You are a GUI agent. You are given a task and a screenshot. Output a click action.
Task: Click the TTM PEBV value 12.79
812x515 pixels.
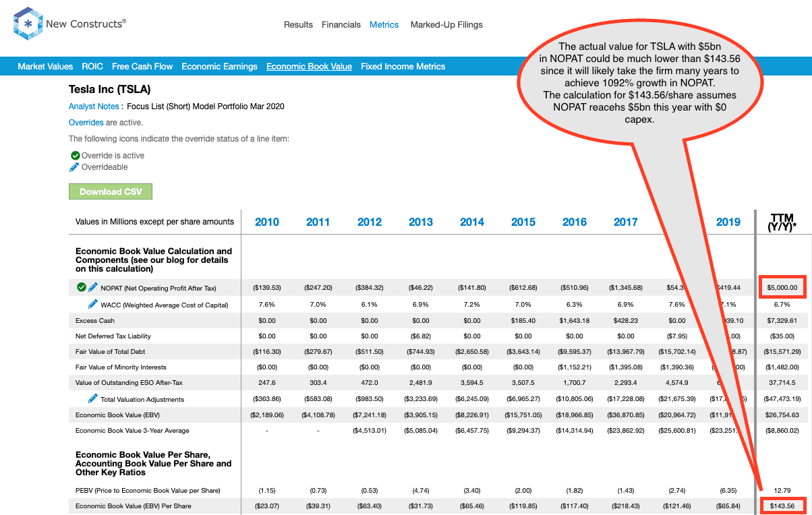point(783,491)
